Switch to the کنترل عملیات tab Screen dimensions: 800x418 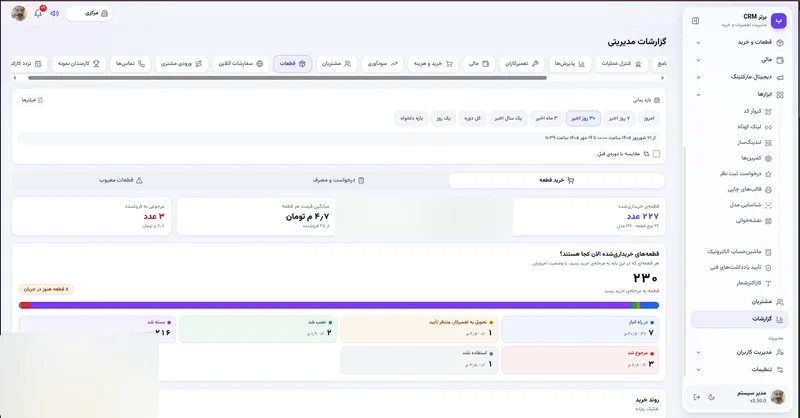[x=621, y=64]
